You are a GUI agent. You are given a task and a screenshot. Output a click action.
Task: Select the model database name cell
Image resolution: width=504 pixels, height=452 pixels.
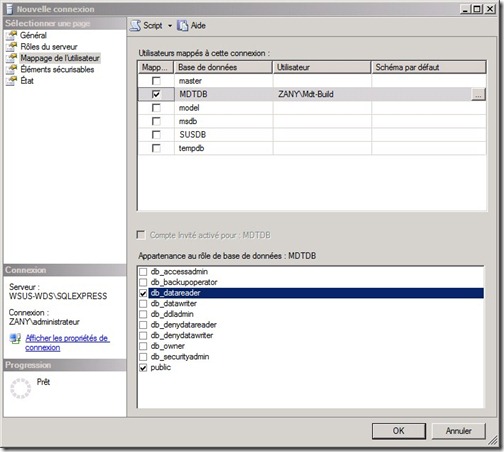(223, 108)
